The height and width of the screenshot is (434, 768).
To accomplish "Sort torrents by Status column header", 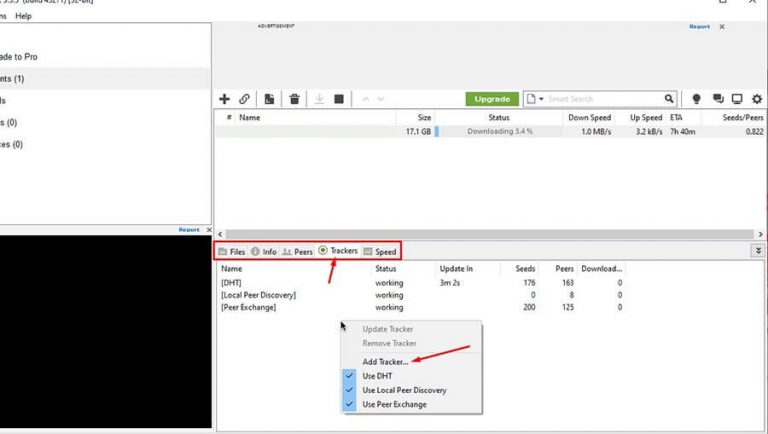I will click(499, 118).
